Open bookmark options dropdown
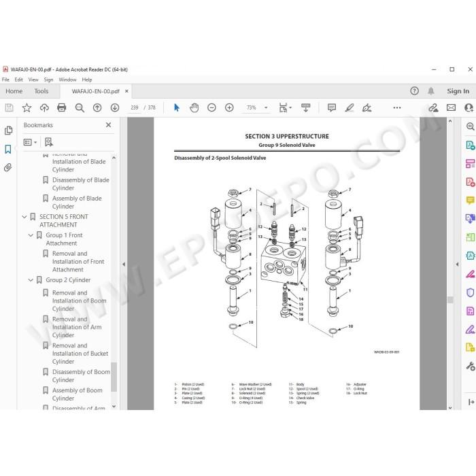The width and height of the screenshot is (476, 476). point(30,142)
